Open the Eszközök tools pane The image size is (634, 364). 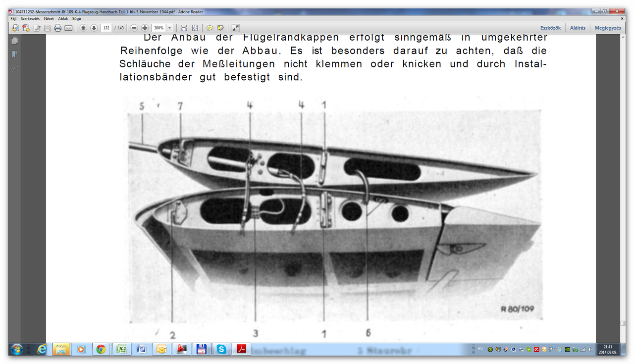550,28
